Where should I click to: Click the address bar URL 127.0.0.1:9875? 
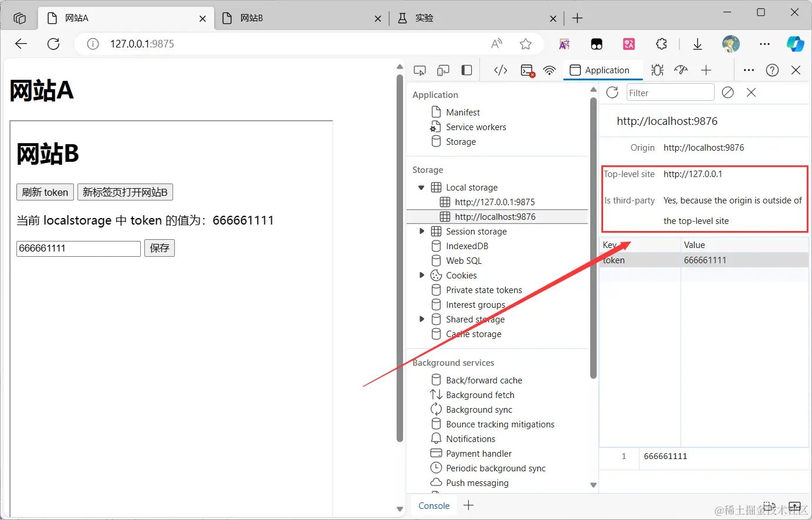[142, 44]
